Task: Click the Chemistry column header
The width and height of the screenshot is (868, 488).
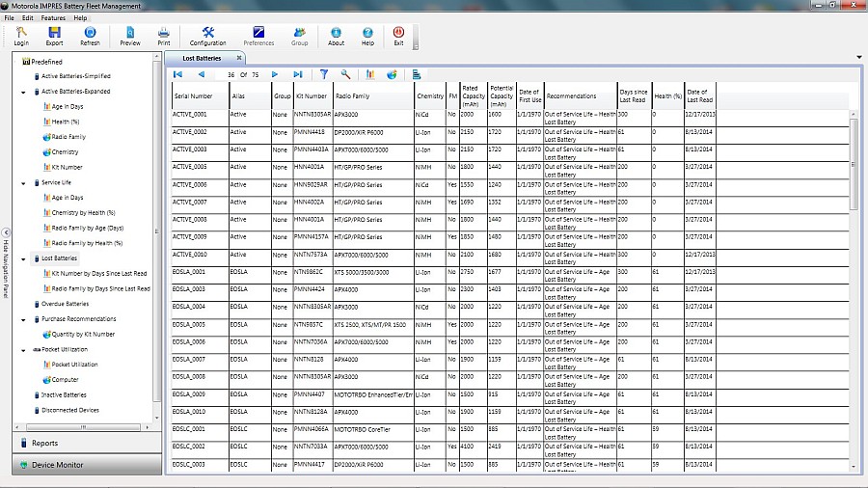Action: [429, 95]
